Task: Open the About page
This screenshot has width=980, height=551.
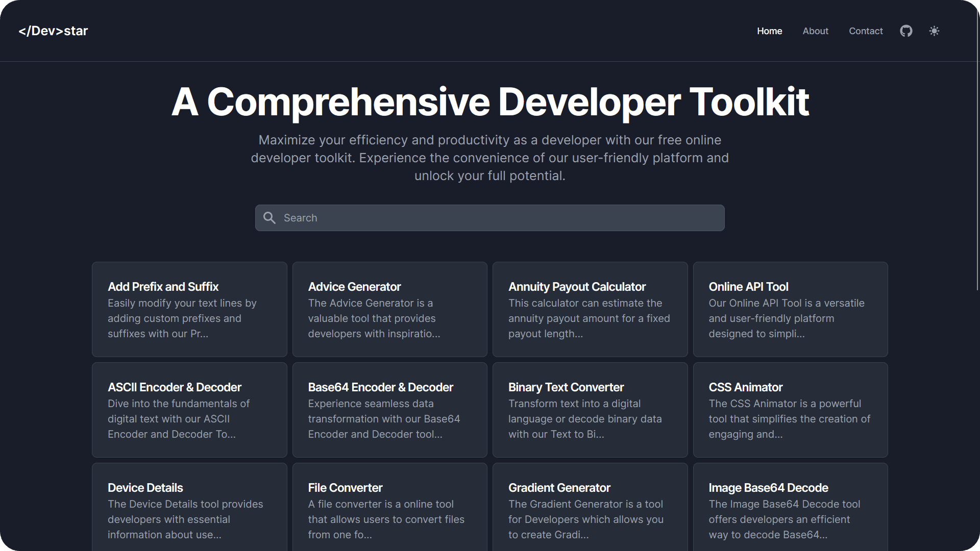Action: (815, 31)
